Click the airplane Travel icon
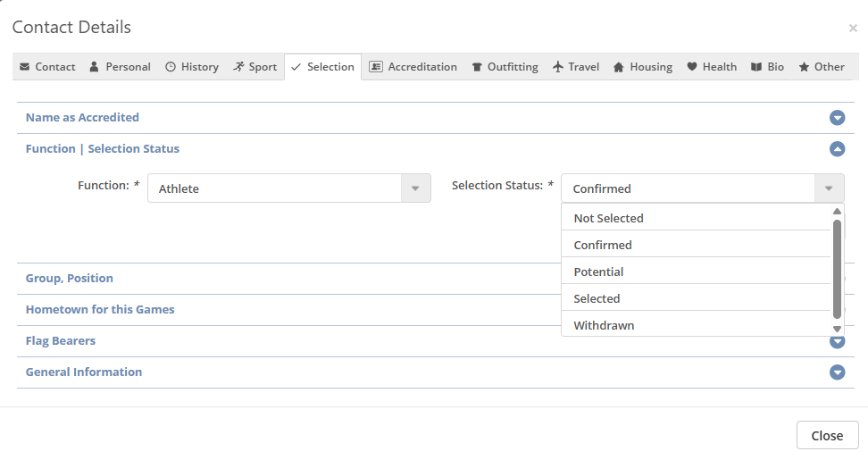The image size is (868, 460). coord(558,67)
